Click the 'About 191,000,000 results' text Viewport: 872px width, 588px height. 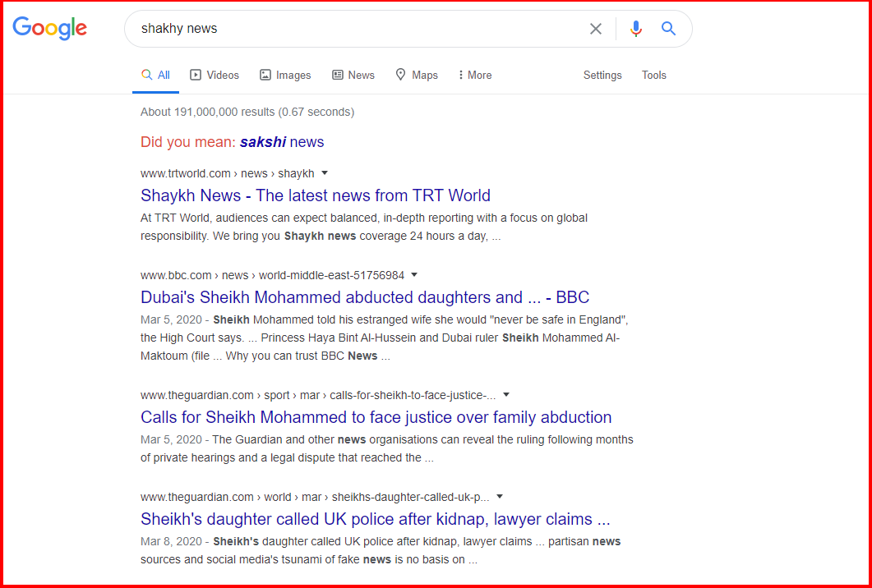247,112
